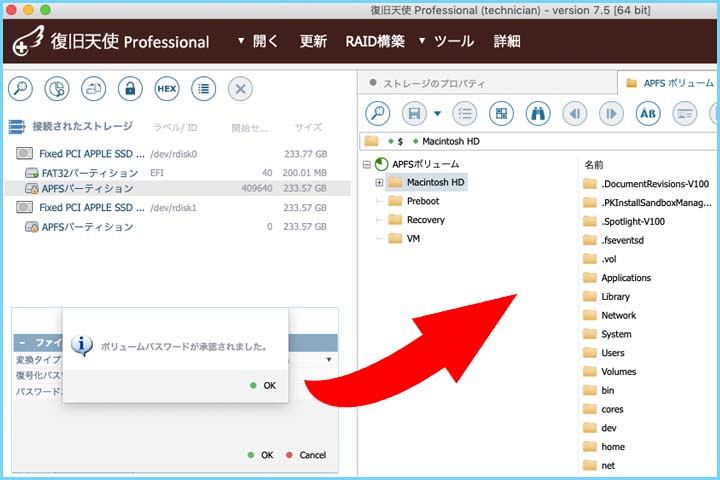The height and width of the screenshot is (480, 720).
Task: Open dropdown arrow next to save icon
Action: (x=437, y=113)
